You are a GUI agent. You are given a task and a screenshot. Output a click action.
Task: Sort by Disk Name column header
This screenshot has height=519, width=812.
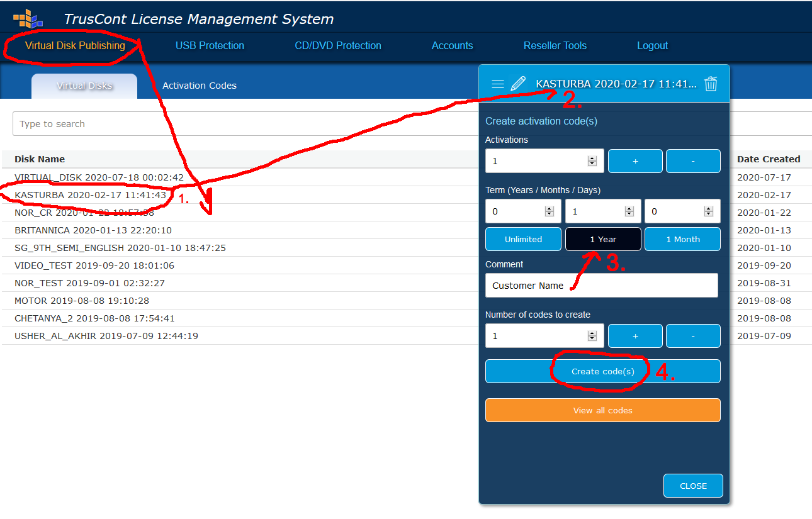40,159
